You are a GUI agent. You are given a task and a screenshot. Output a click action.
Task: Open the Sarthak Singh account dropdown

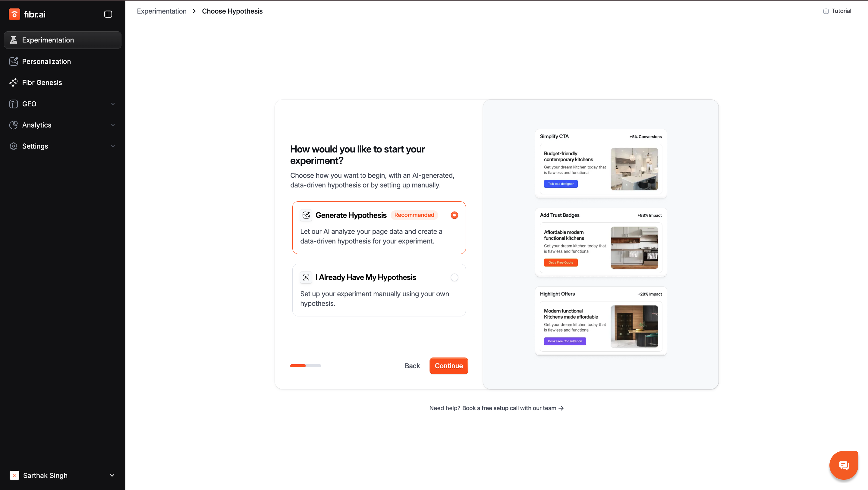[x=112, y=476]
